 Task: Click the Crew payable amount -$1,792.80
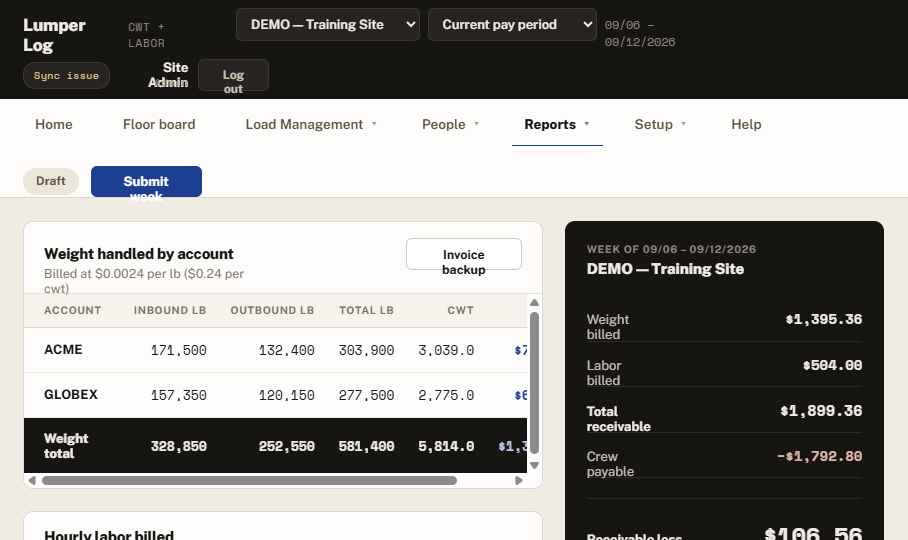point(819,456)
